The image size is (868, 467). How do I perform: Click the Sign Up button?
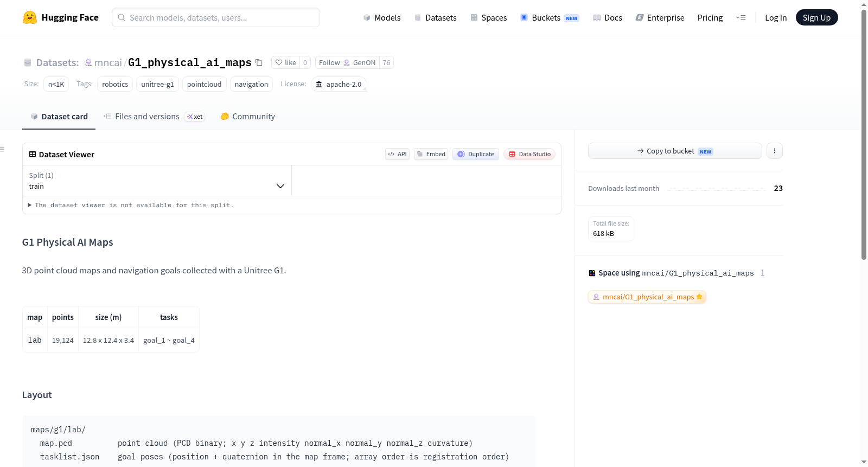pyautogui.click(x=816, y=18)
